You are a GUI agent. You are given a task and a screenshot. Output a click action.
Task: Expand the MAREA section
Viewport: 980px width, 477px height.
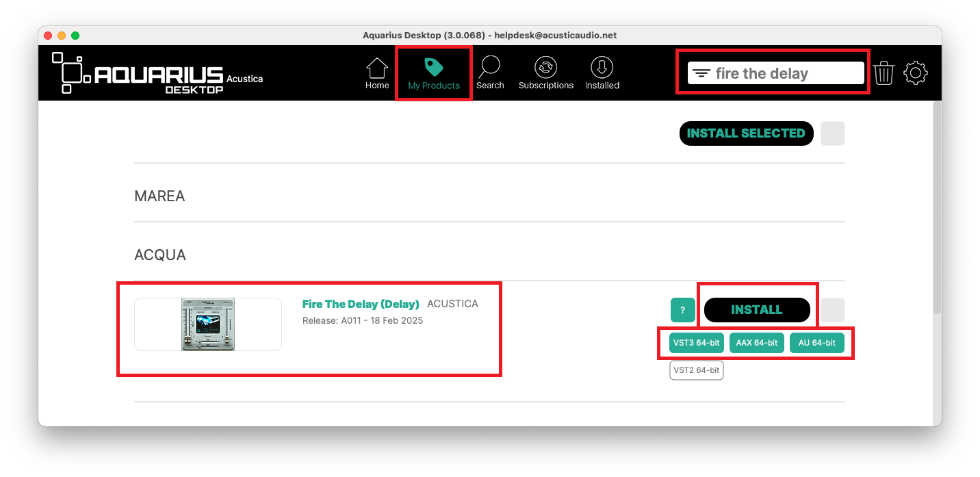[x=159, y=196]
